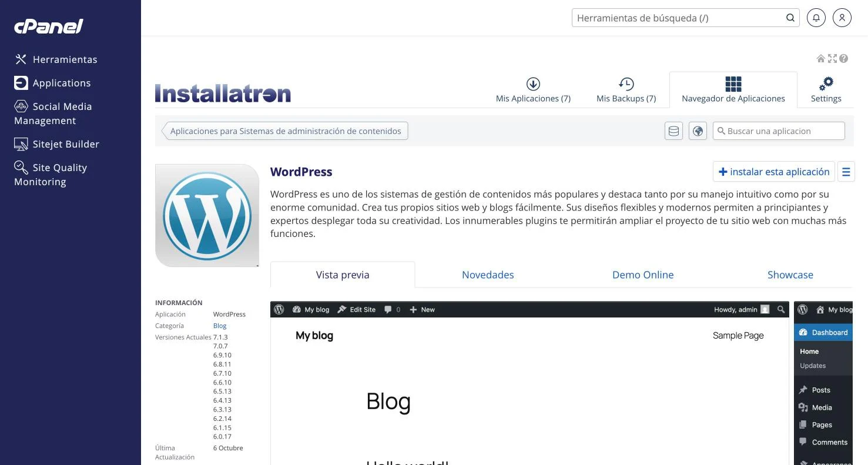This screenshot has height=465, width=868.
Task: Open Site Quality Monitoring in the sidebar
Action: tap(51, 175)
